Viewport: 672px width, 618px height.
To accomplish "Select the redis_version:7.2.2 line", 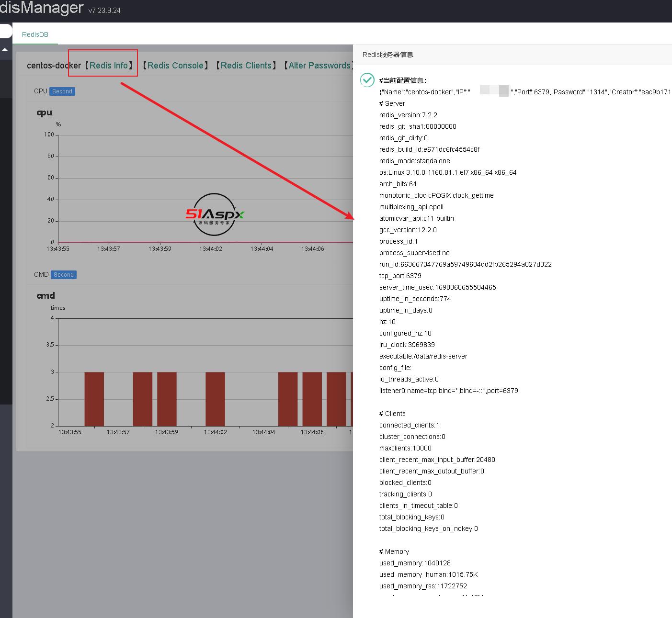I will click(x=408, y=115).
